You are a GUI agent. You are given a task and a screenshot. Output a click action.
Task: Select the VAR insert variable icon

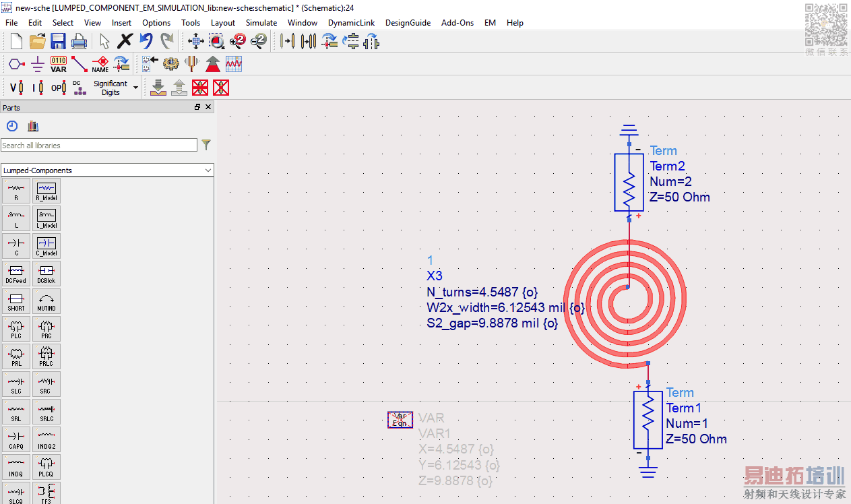tap(59, 64)
